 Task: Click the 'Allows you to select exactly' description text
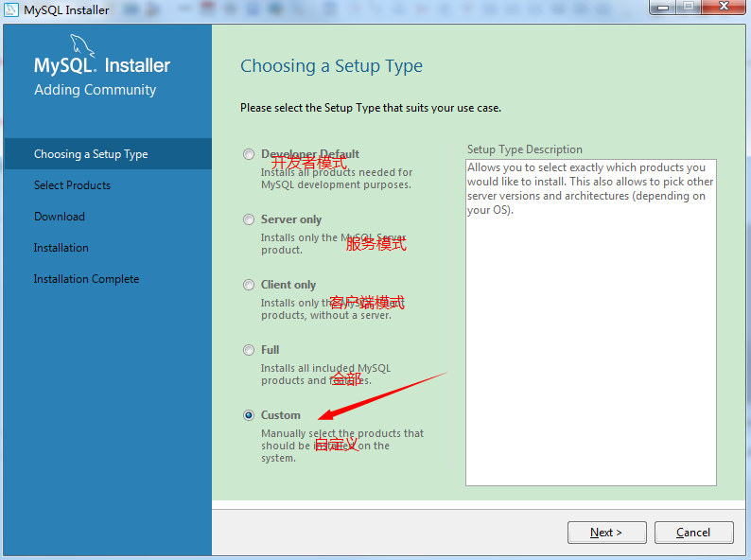[x=590, y=189]
